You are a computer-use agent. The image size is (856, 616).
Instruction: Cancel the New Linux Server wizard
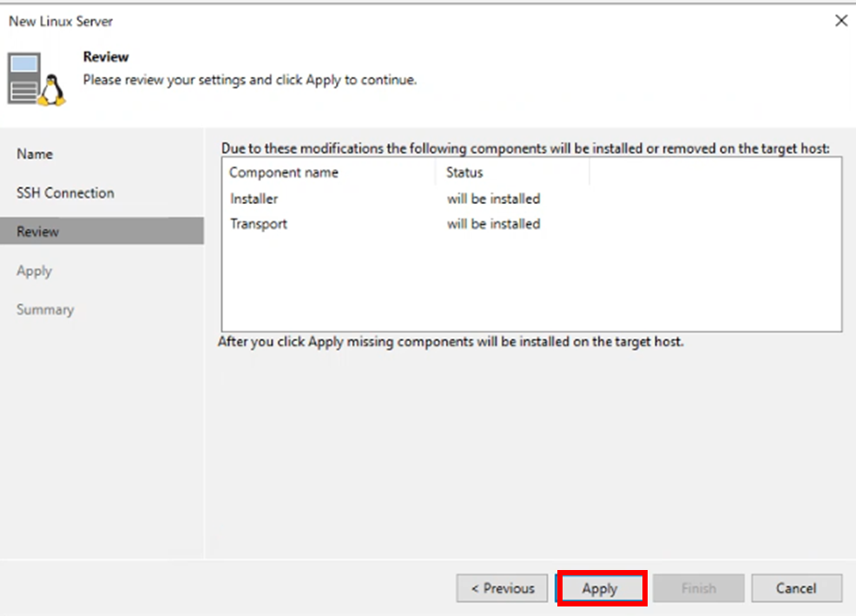click(x=796, y=588)
